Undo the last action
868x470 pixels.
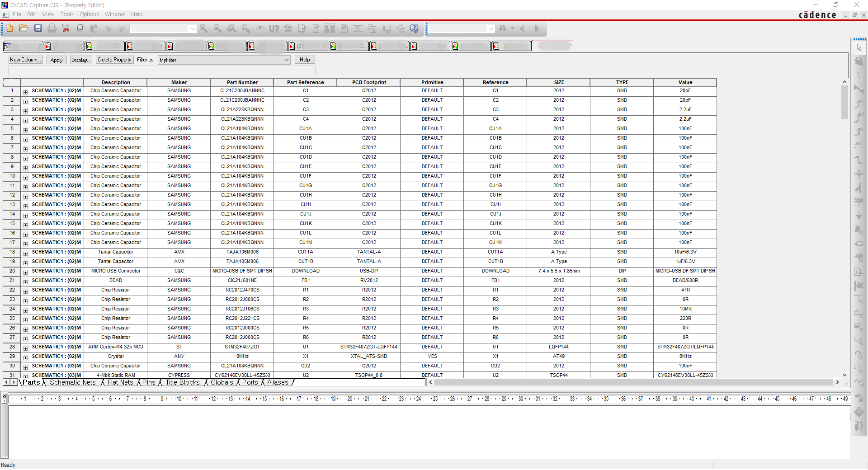[x=108, y=28]
